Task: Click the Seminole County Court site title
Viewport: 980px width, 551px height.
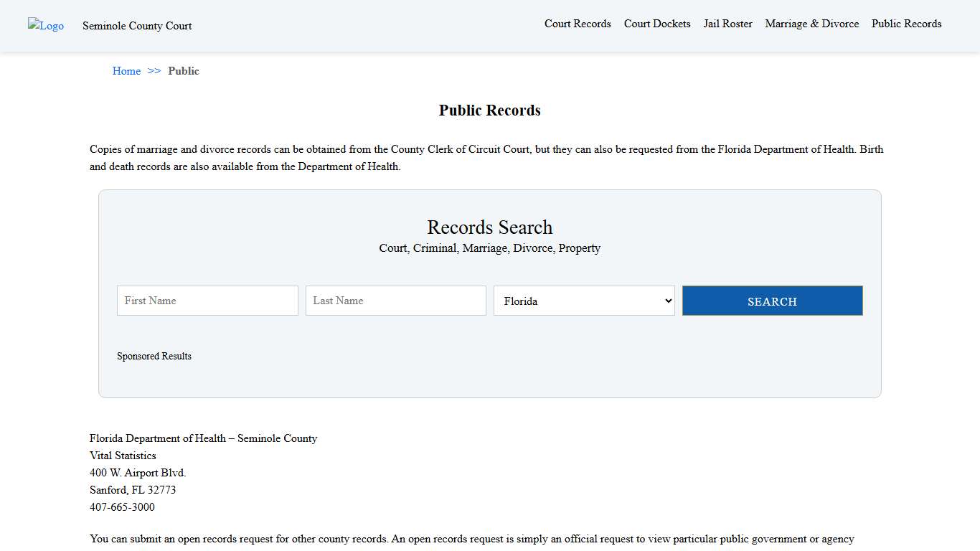Action: (x=137, y=26)
